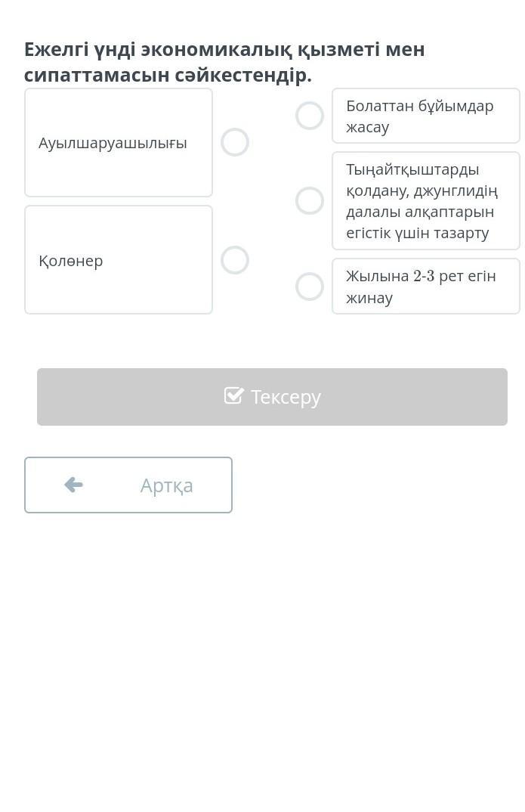
Task: Click the checkmark icon on the Тексеру button
Action: click(x=233, y=395)
